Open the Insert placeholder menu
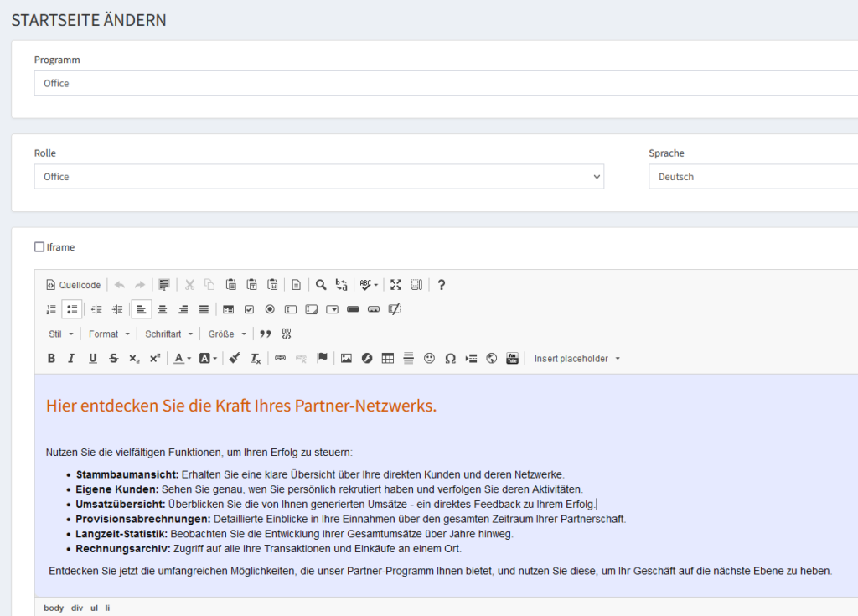 576,359
